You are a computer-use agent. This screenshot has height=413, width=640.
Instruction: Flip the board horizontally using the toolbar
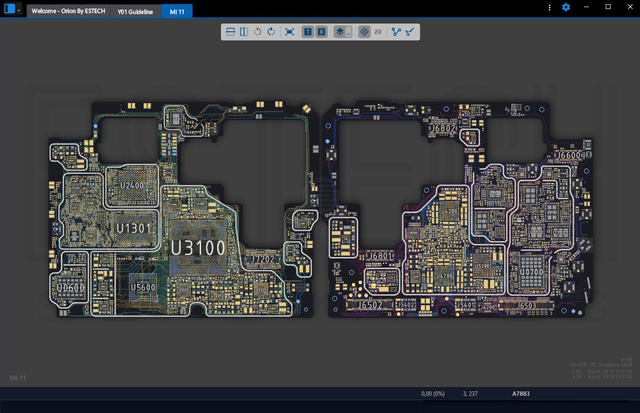[243, 32]
